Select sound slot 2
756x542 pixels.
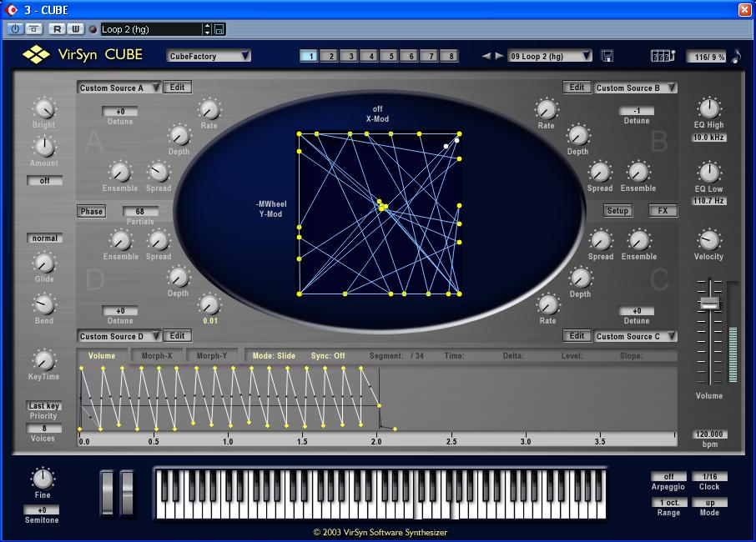330,56
